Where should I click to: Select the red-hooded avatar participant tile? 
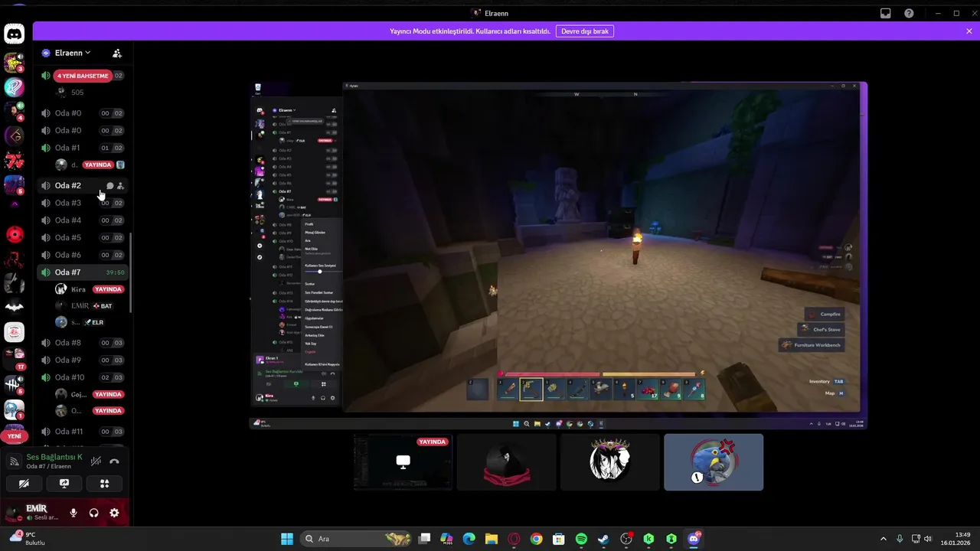(x=507, y=462)
